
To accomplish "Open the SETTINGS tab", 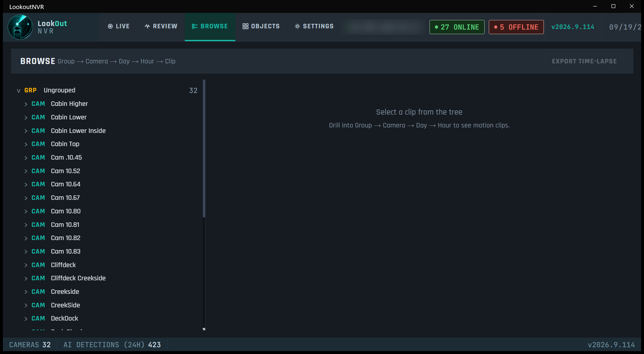I will coord(314,26).
